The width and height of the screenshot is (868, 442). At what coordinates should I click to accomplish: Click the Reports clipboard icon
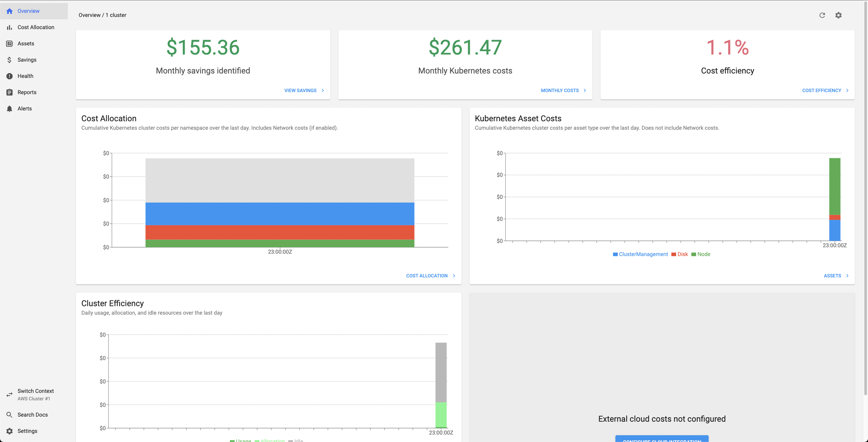9,92
